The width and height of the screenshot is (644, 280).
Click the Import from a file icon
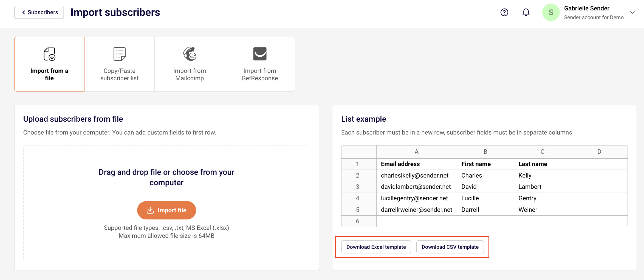point(49,54)
